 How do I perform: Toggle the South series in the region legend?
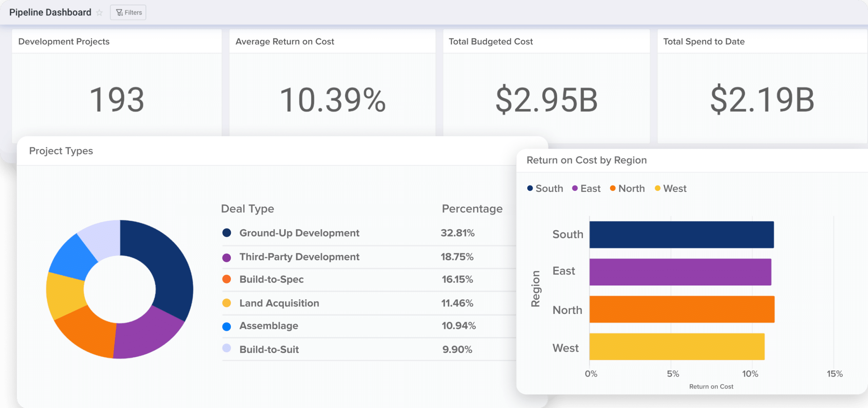(529, 188)
